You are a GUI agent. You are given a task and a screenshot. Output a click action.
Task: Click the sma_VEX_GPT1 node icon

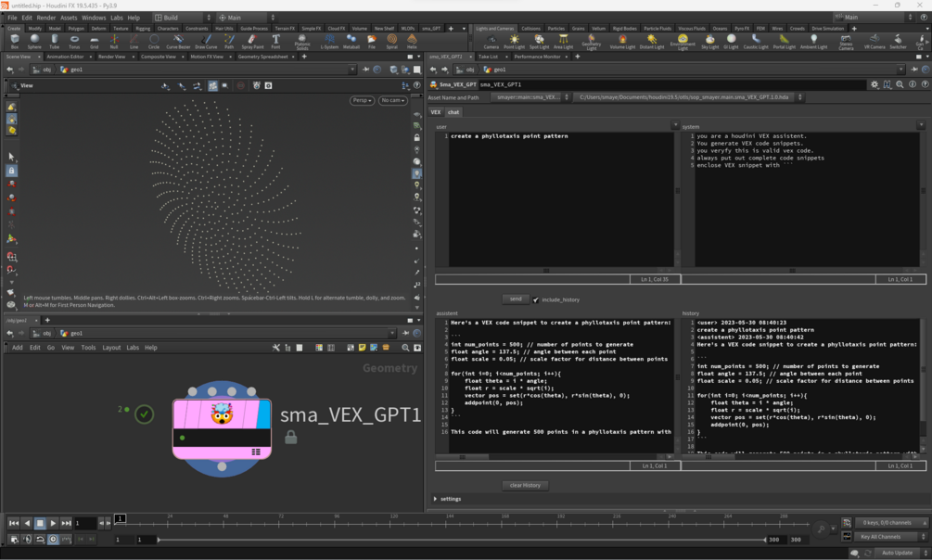pos(221,414)
